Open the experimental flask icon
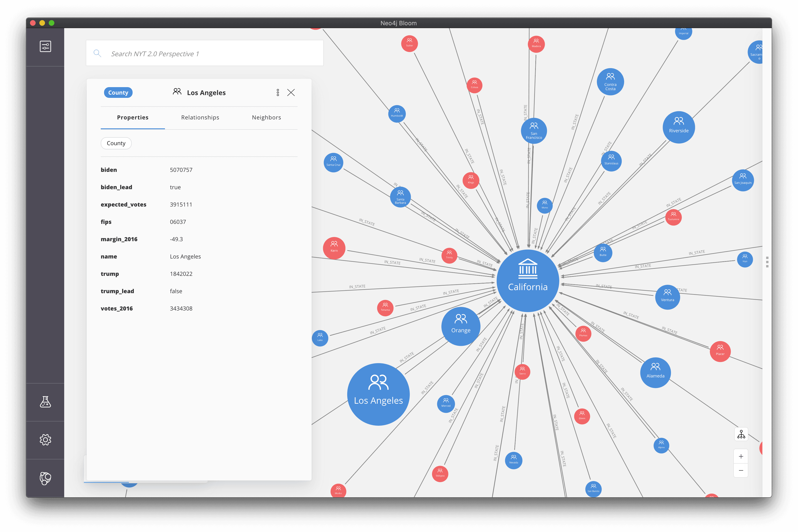 [45, 402]
